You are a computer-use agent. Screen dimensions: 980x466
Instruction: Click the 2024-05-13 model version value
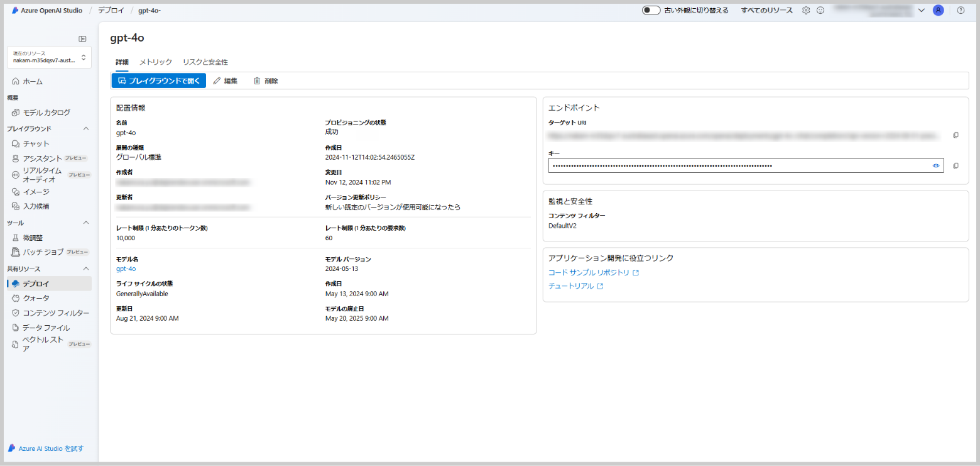pyautogui.click(x=343, y=269)
